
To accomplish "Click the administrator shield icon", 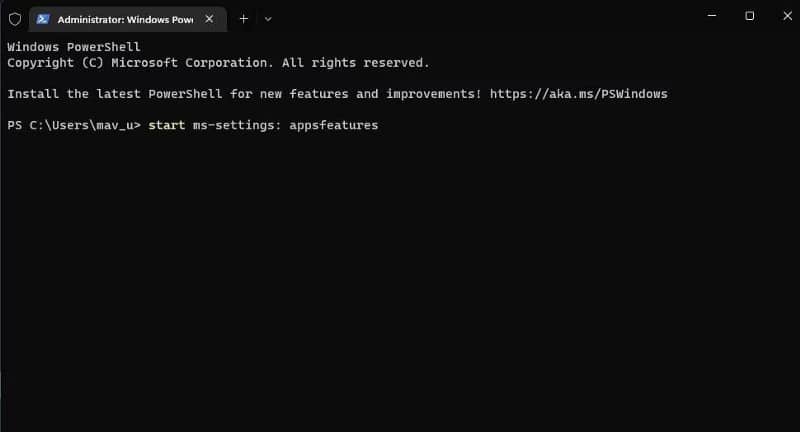I will click(14, 18).
